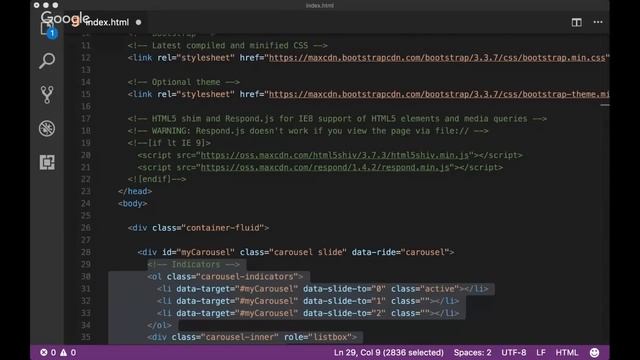
Task: Open the More Actions ellipsis menu
Action: pyautogui.click(x=598, y=22)
